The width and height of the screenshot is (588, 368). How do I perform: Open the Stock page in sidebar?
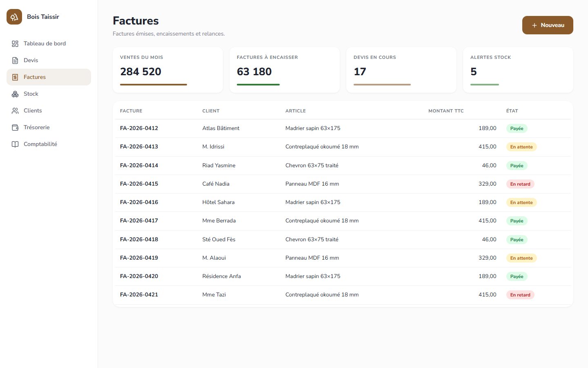[49, 94]
